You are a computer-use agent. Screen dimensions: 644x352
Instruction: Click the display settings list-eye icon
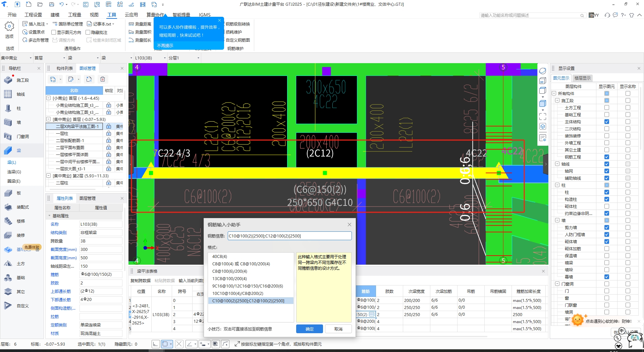click(543, 138)
